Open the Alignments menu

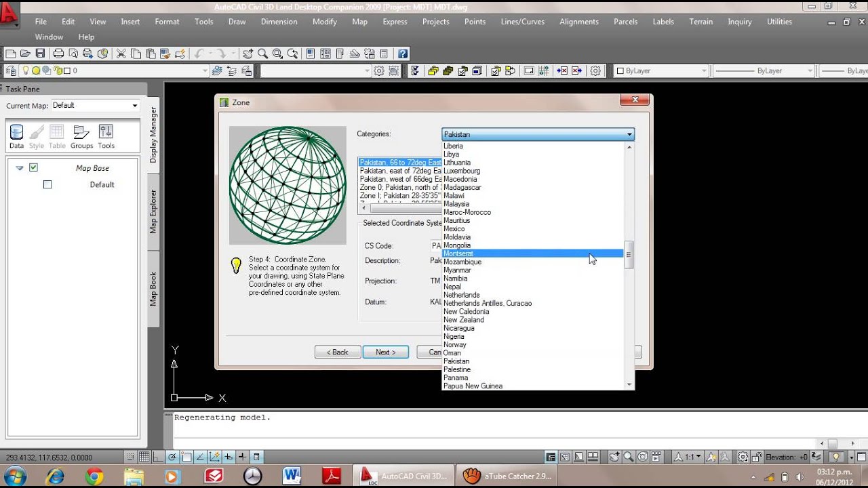579,22
